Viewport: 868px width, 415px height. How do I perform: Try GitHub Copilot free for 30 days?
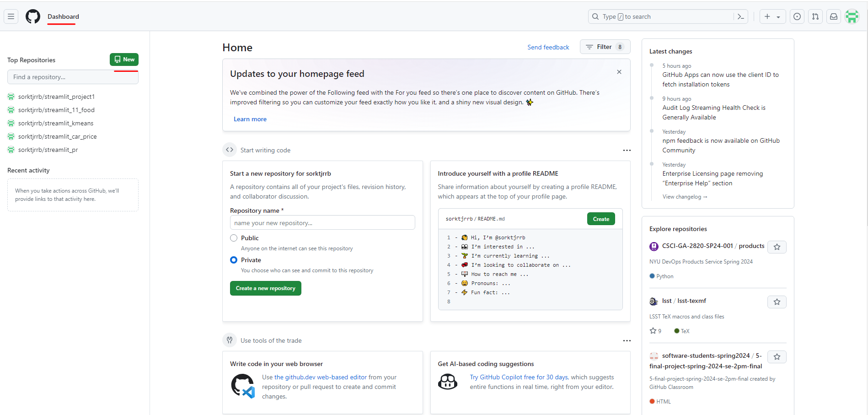pyautogui.click(x=519, y=377)
